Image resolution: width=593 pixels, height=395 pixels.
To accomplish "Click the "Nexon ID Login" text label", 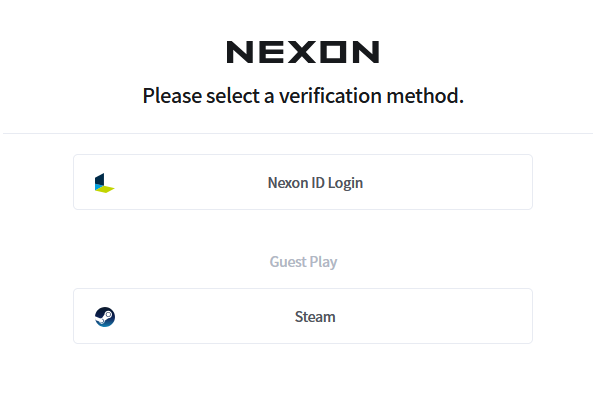I will click(315, 183).
